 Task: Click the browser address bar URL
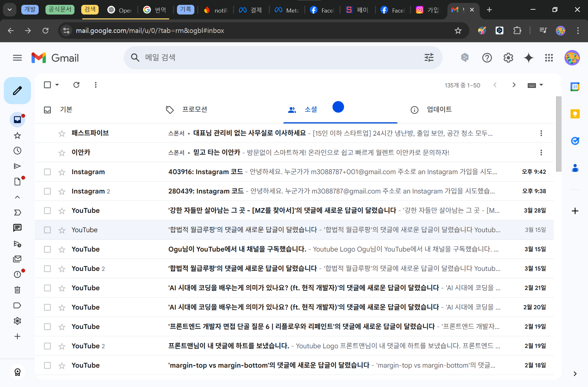click(150, 31)
